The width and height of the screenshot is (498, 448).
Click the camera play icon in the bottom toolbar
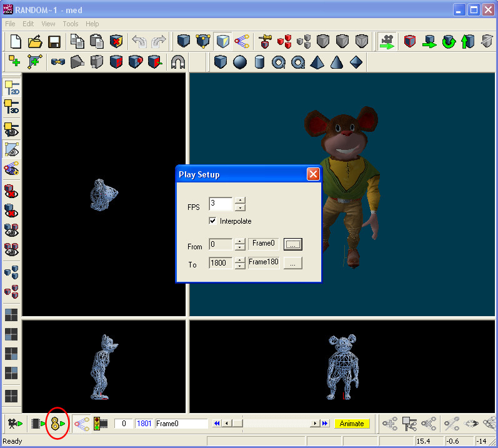(15, 424)
